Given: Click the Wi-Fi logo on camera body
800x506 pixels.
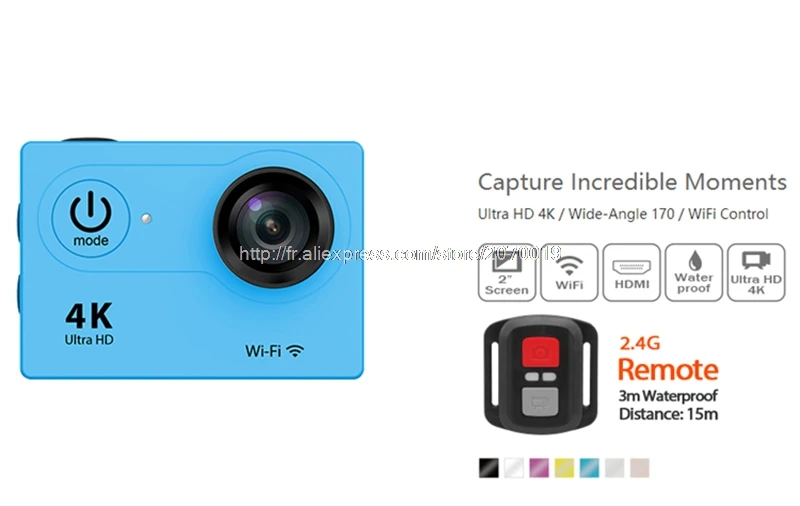Looking at the screenshot, I should pyautogui.click(x=274, y=351).
